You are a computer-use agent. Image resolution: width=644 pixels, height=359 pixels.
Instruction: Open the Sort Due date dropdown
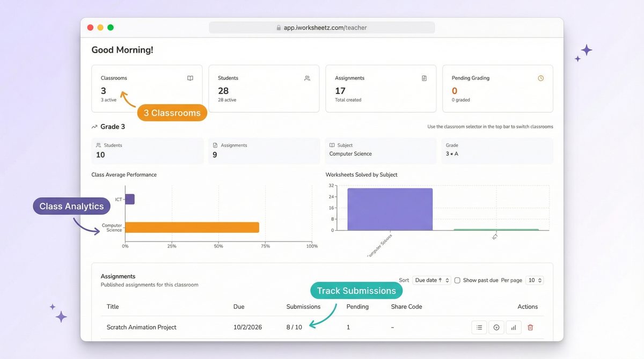pyautogui.click(x=431, y=280)
